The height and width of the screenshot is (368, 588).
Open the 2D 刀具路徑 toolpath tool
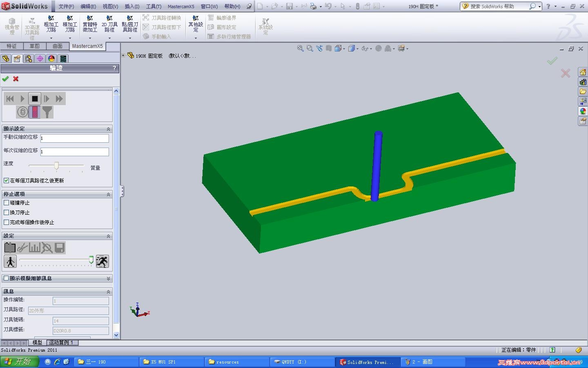[x=109, y=24]
